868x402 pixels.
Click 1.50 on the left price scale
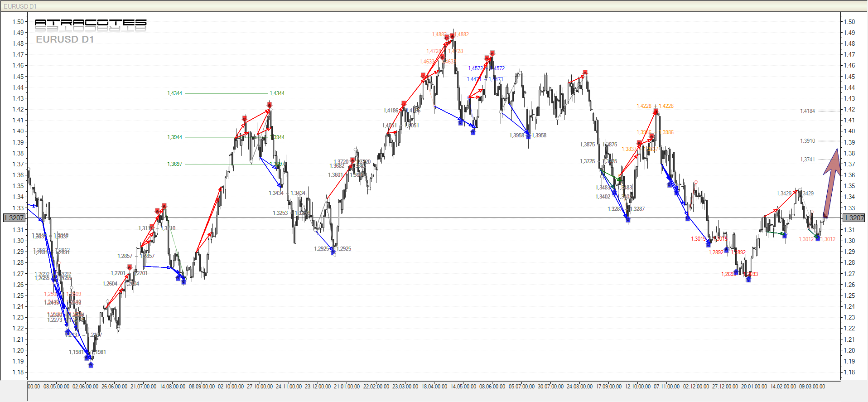[18, 22]
